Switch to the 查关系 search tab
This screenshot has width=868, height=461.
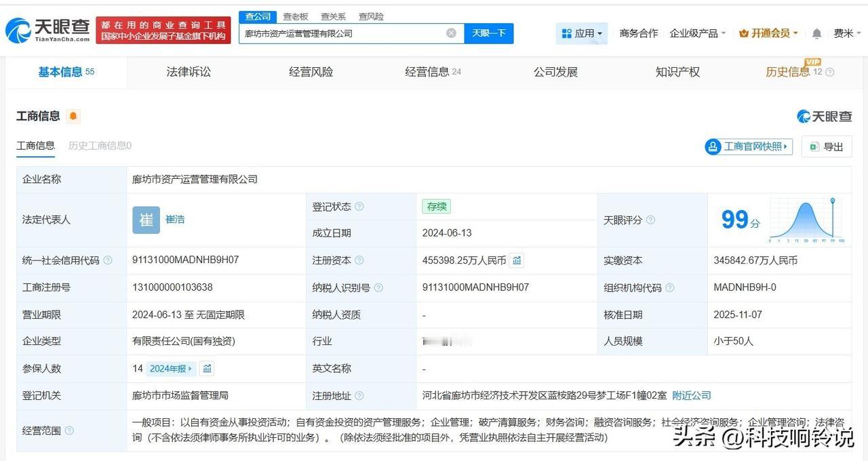[333, 16]
